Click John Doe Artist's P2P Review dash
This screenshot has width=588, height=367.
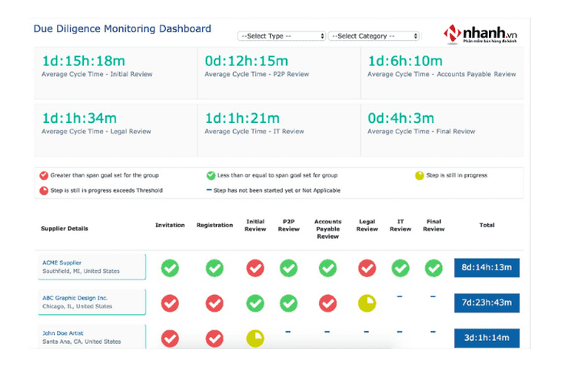[288, 332]
